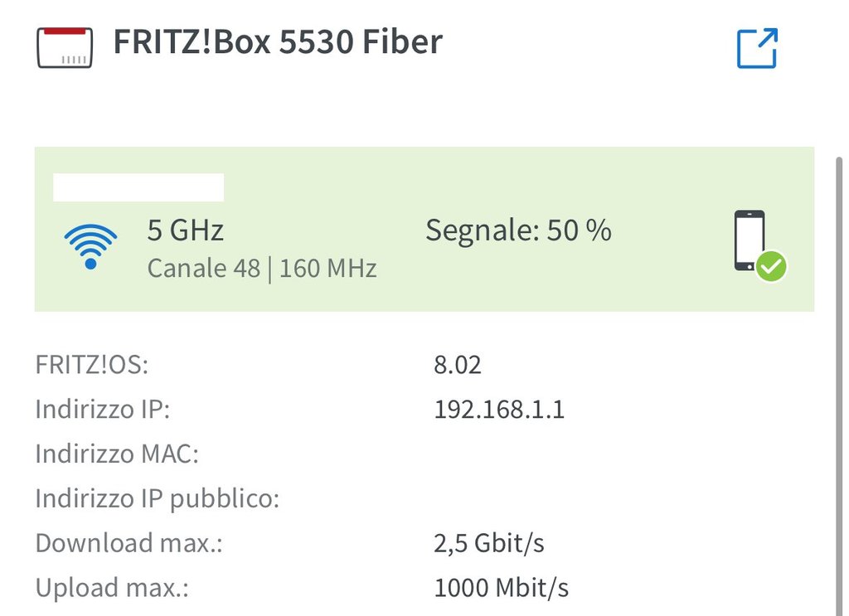The image size is (849, 616).
Task: Tap the Indirizzo IP label
Action: tap(103, 410)
